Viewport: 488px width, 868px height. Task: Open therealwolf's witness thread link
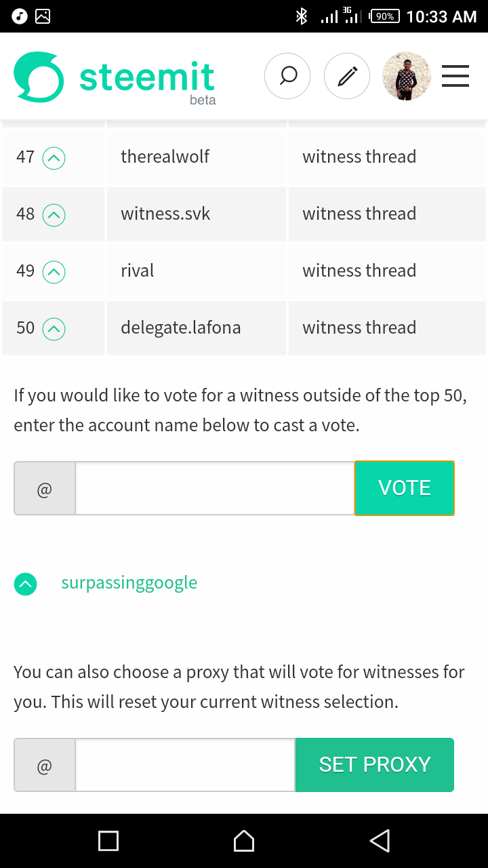[359, 157]
